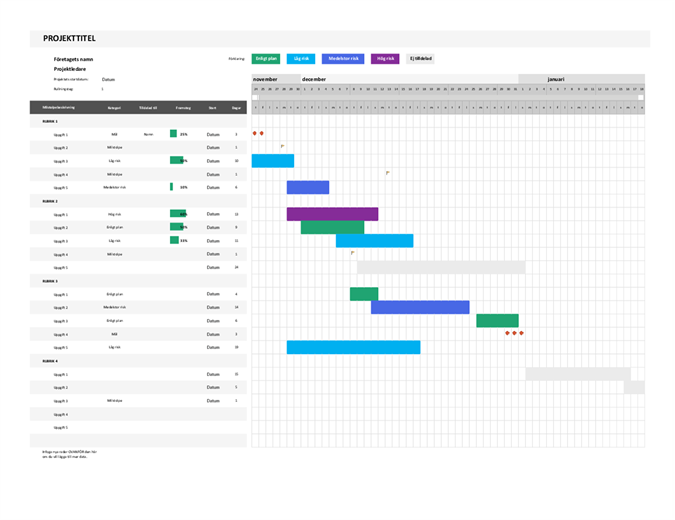The width and height of the screenshot is (675, 520).
Task: Click the Rullningssteg value 1
Action: pos(102,89)
